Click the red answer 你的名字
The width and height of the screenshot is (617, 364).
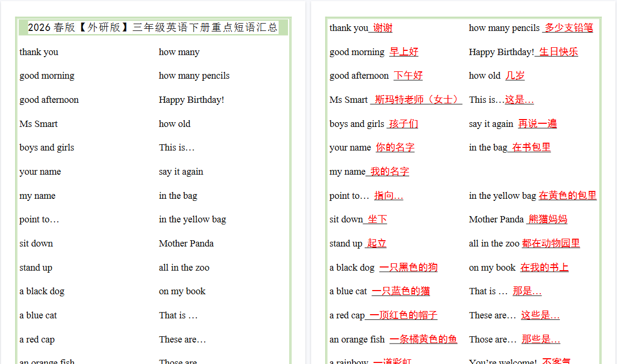coord(395,148)
